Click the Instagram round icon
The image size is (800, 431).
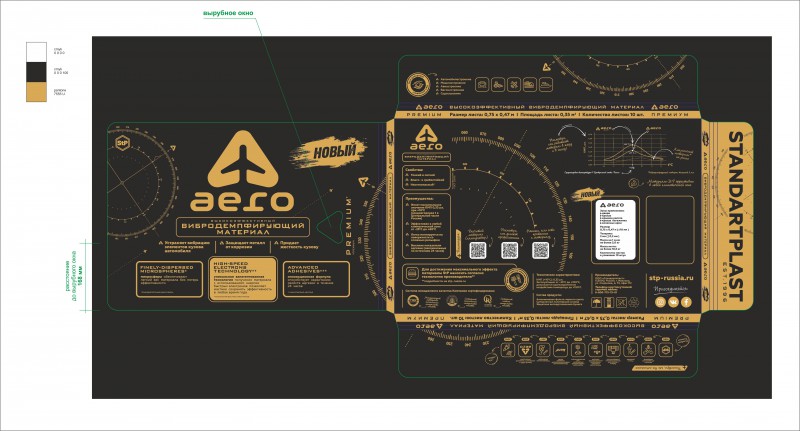[x=660, y=302]
